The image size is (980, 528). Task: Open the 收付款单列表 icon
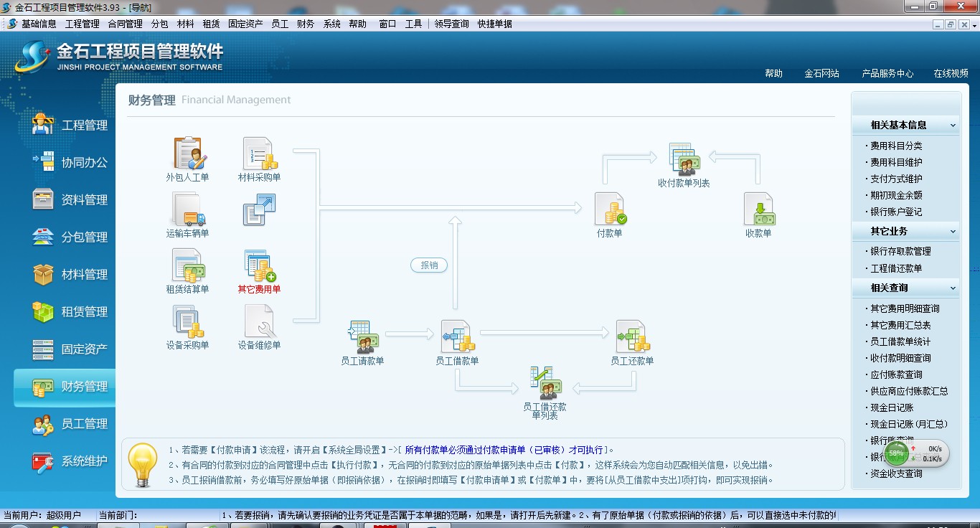tap(684, 159)
